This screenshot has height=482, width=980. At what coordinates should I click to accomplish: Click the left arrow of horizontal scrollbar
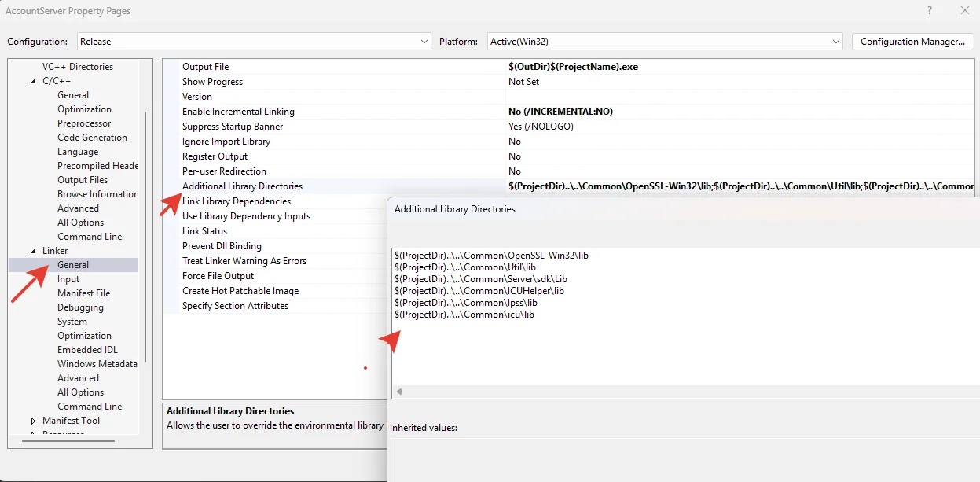399,392
